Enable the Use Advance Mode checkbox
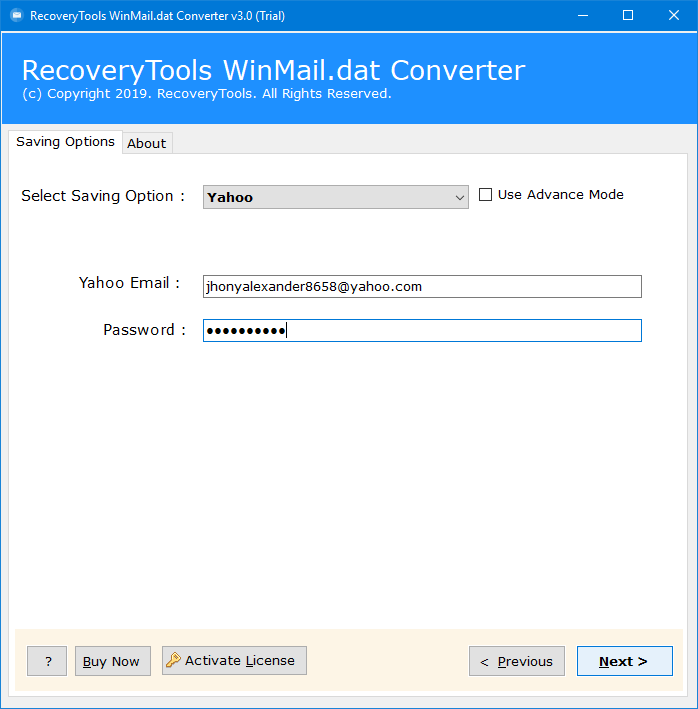This screenshot has width=698, height=709. pyautogui.click(x=485, y=194)
